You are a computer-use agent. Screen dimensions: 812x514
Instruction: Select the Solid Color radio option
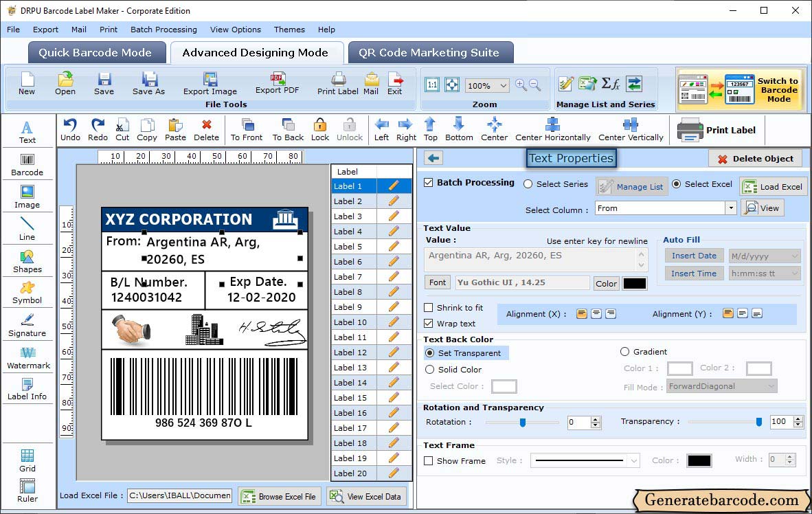429,370
